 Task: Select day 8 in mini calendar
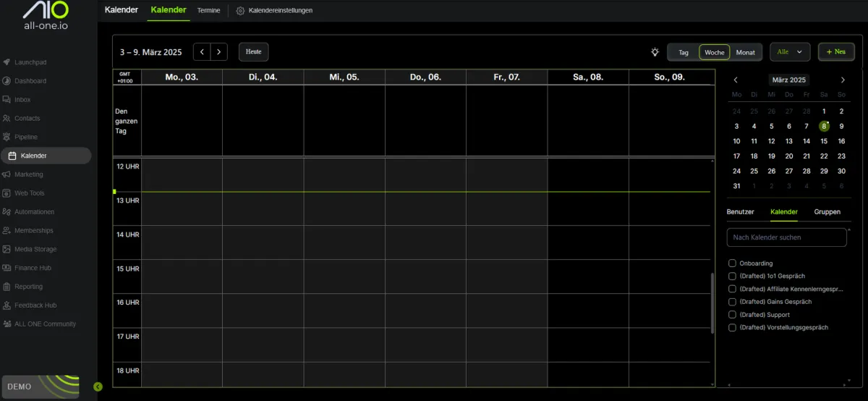pyautogui.click(x=824, y=126)
